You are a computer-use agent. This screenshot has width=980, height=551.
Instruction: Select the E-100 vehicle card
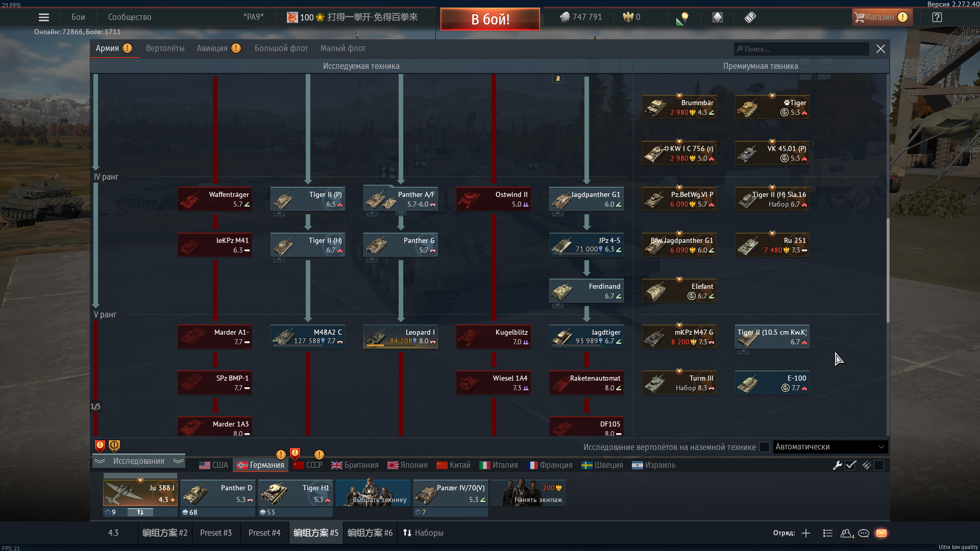[x=772, y=383]
